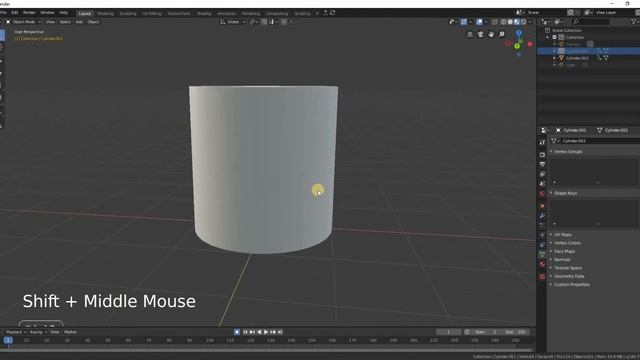640x360 pixels.
Task: Open the Help menu
Action: (64, 13)
